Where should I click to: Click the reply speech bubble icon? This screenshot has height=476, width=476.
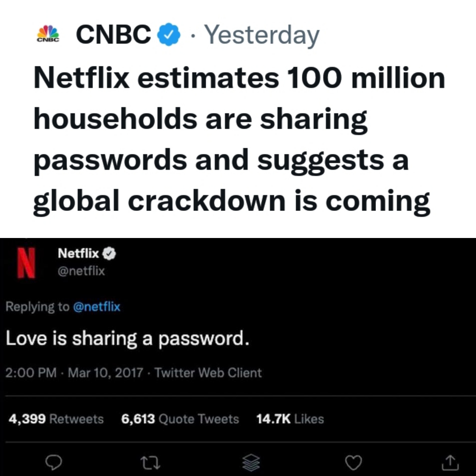pyautogui.click(x=54, y=462)
